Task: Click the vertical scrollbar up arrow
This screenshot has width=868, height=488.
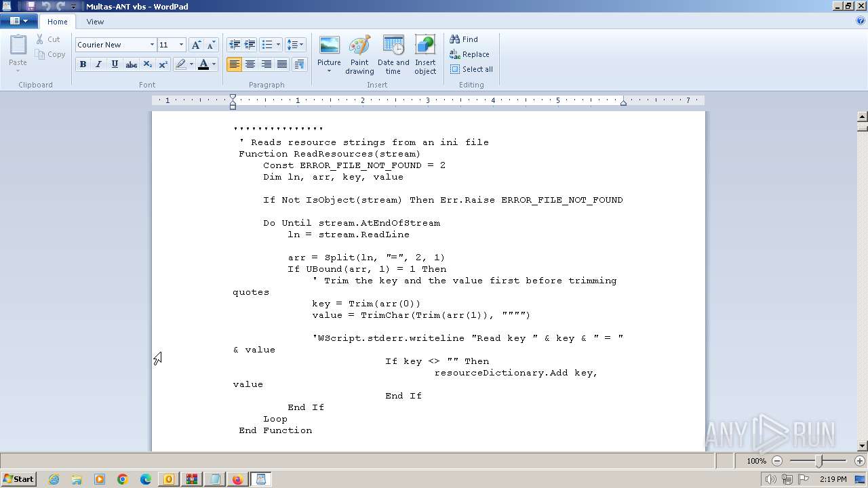Action: coord(863,117)
